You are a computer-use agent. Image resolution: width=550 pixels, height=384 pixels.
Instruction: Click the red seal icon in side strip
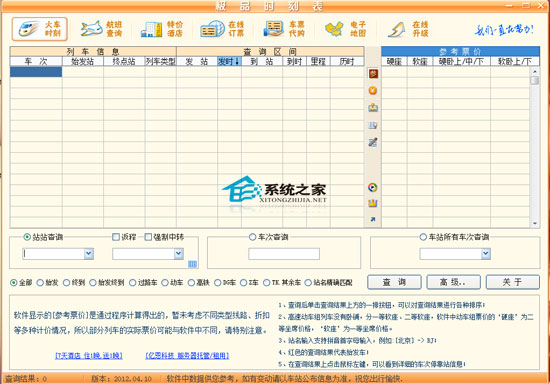click(373, 74)
